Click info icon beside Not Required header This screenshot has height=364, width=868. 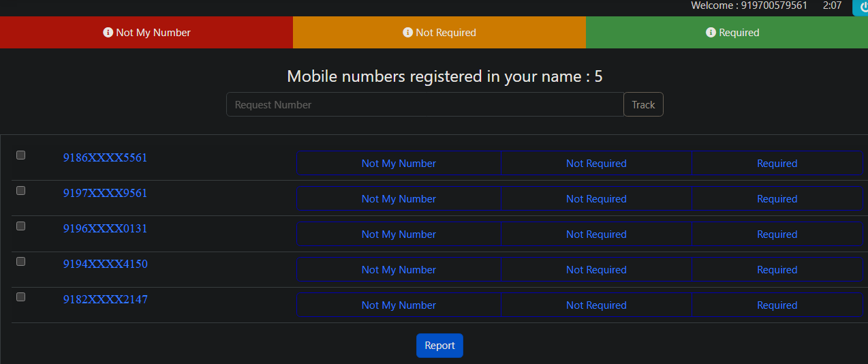[x=407, y=33]
